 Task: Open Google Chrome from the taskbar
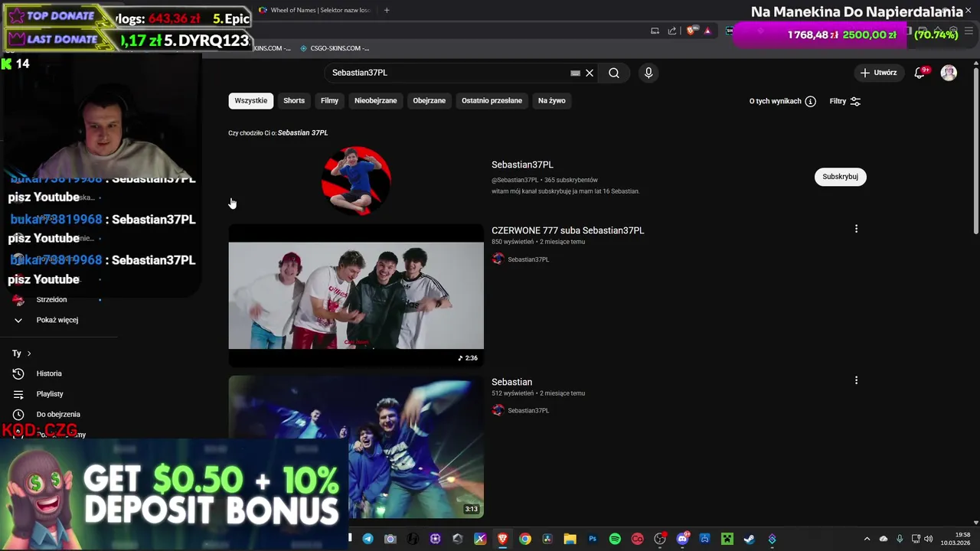pos(524,539)
